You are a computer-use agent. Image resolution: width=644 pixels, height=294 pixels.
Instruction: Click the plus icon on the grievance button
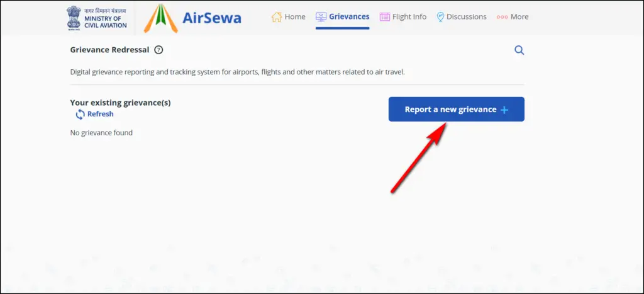point(504,110)
